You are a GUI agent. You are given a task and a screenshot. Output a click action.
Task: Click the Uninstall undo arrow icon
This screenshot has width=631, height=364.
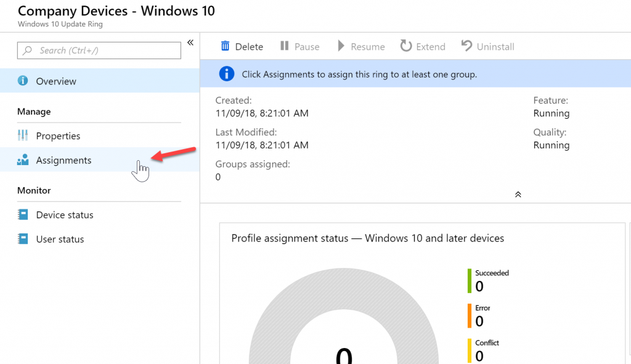[x=466, y=46]
